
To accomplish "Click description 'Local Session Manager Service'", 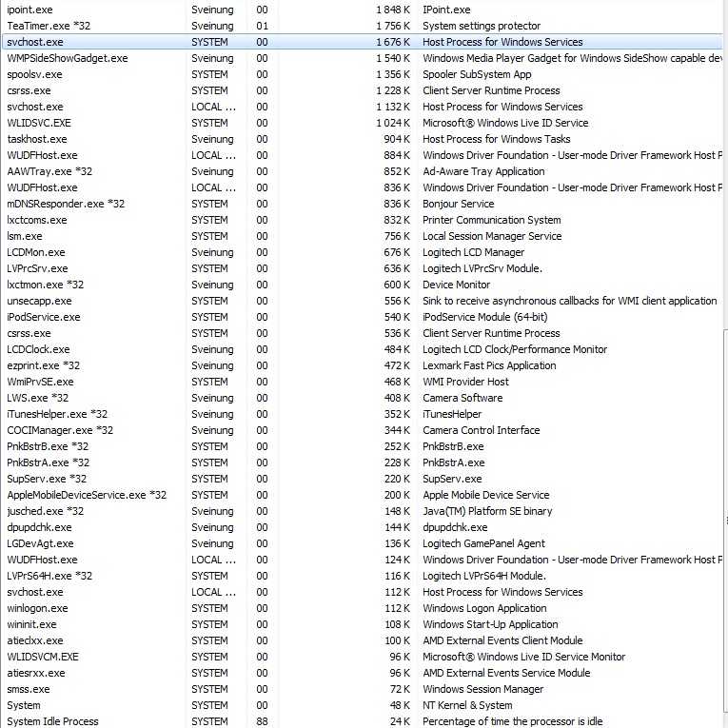I will (492, 236).
